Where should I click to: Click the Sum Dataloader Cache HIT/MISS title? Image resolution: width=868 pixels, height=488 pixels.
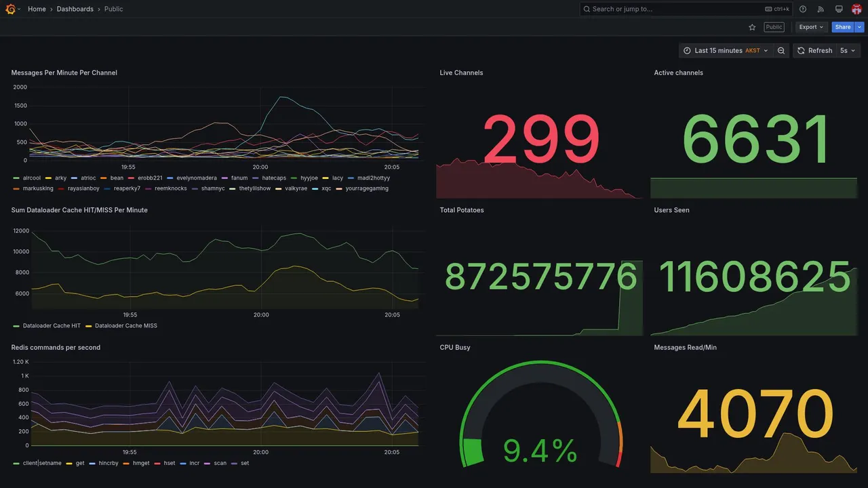click(79, 210)
